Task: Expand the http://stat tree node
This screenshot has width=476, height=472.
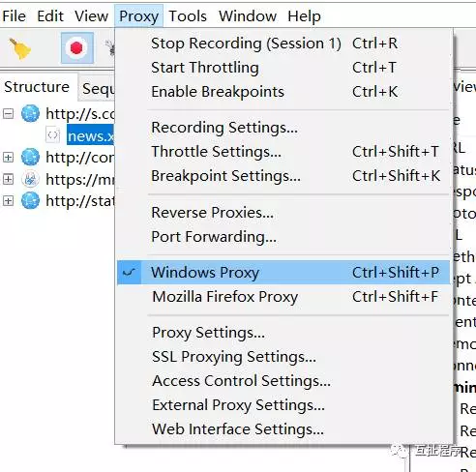Action: coord(8,201)
